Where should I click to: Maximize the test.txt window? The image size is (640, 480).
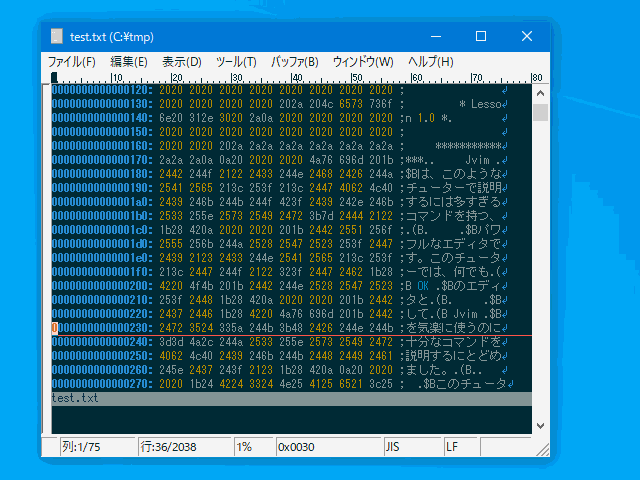pos(481,36)
